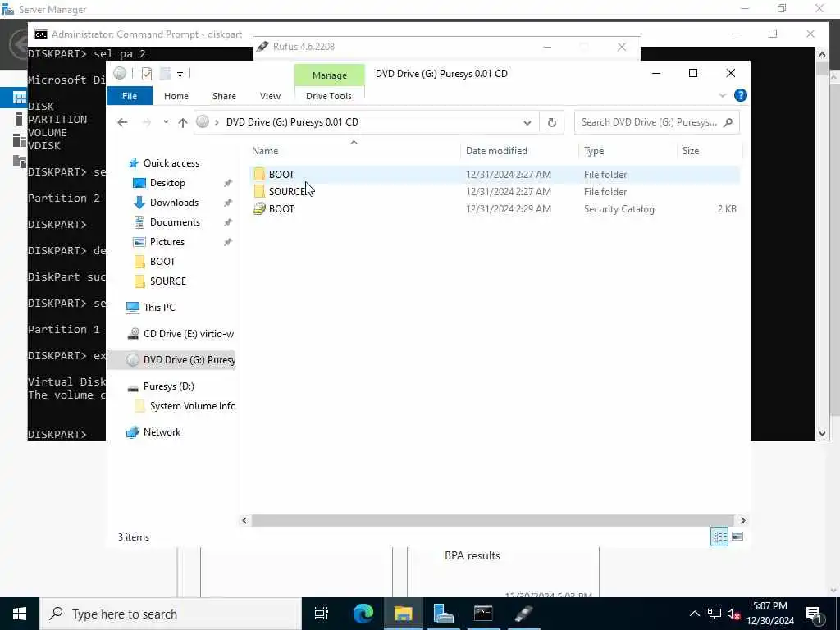Click the Properties quick access toolbar icon
The height and width of the screenshot is (630, 840).
coord(147,73)
